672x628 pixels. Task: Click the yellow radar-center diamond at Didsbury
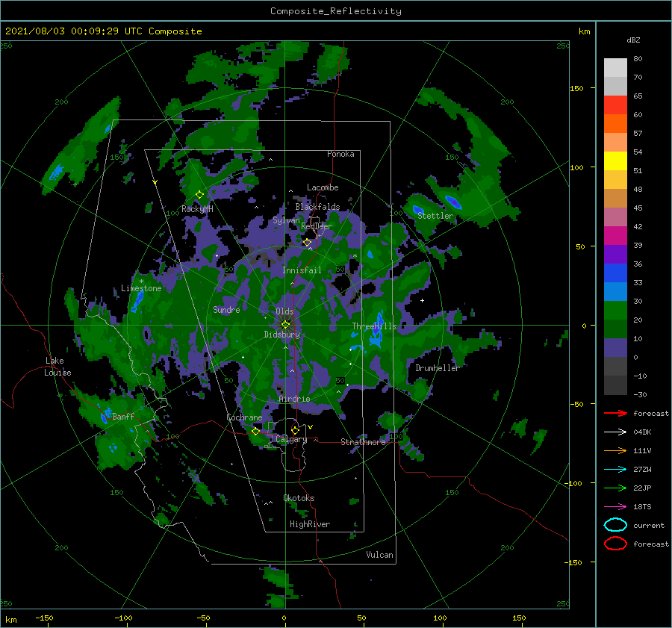click(285, 325)
